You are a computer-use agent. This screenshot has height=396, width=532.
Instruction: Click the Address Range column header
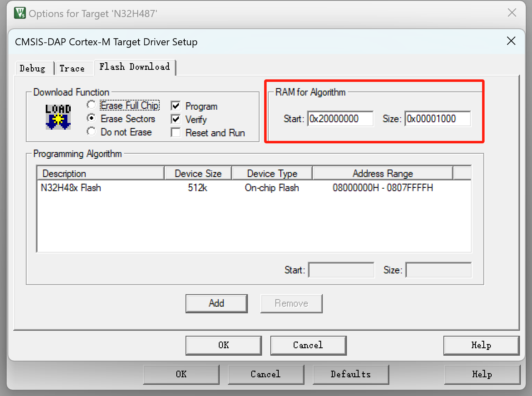coord(383,173)
